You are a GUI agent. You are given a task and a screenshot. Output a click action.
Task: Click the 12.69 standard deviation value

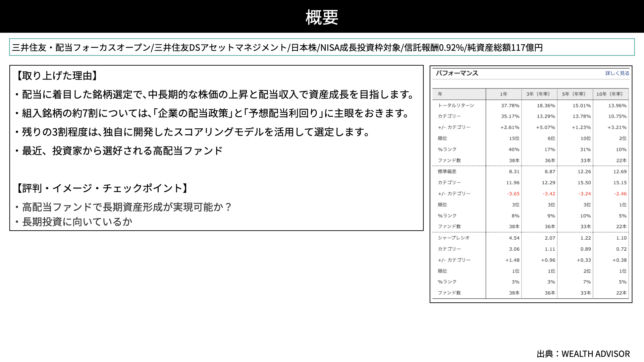click(620, 172)
